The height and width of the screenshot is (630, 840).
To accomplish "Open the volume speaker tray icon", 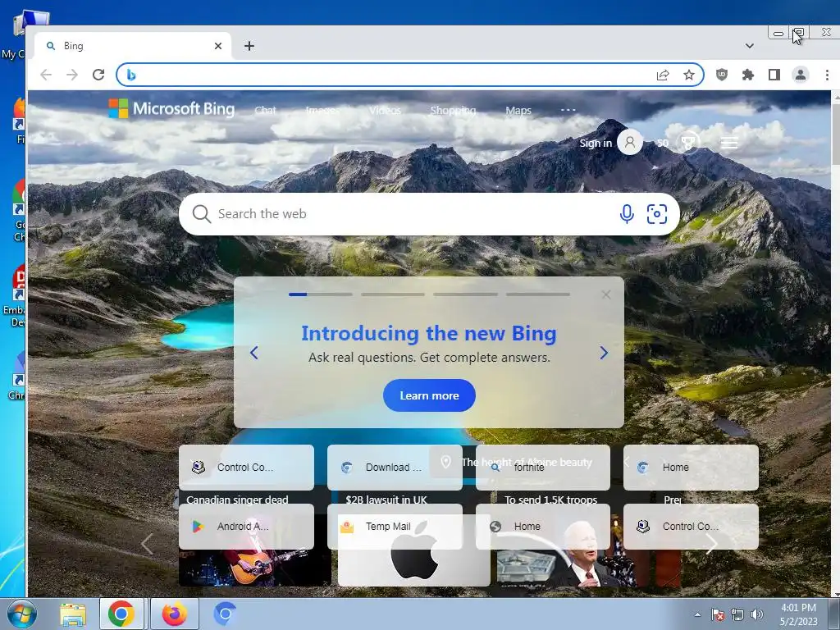I will coord(757,614).
